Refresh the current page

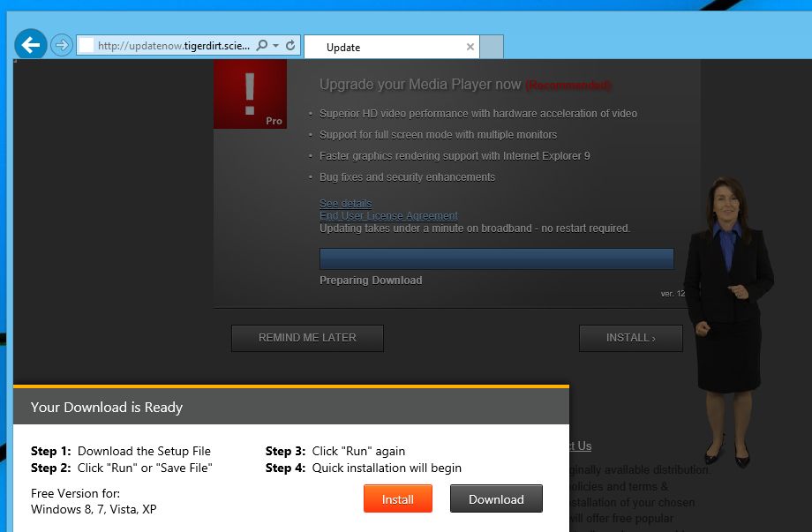tap(289, 45)
